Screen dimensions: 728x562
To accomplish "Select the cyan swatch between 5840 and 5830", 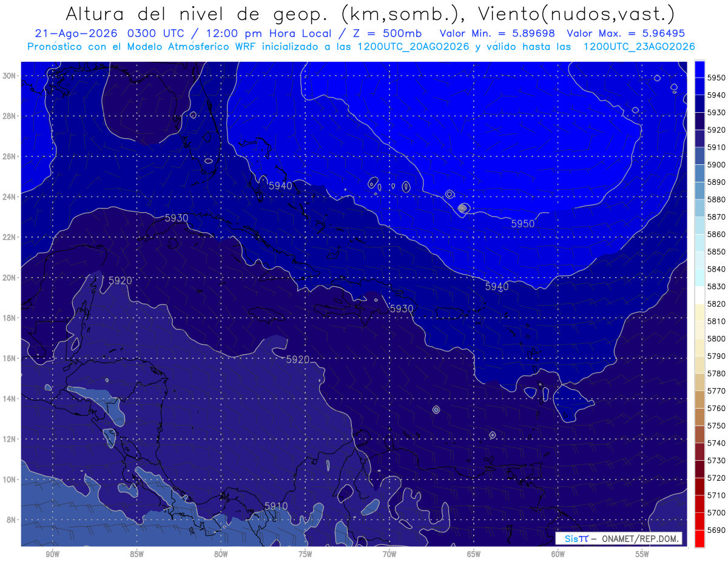I will [x=699, y=278].
